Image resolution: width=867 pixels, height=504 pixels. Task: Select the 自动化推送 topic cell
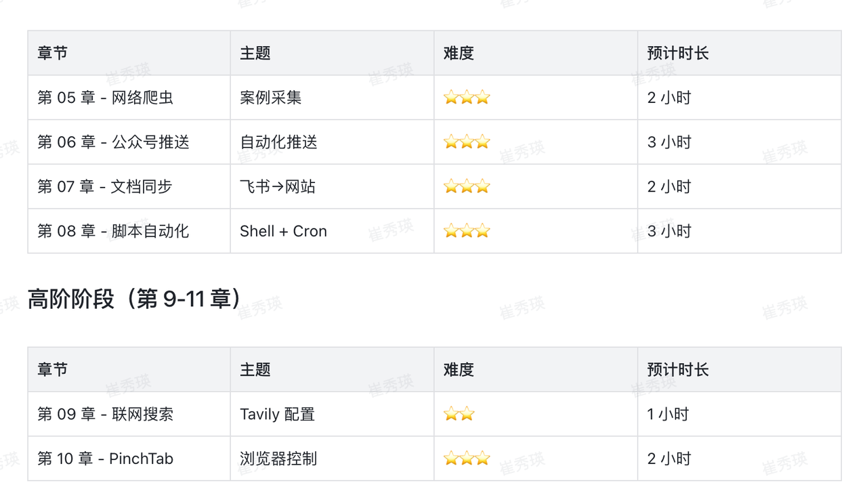pyautogui.click(x=278, y=142)
